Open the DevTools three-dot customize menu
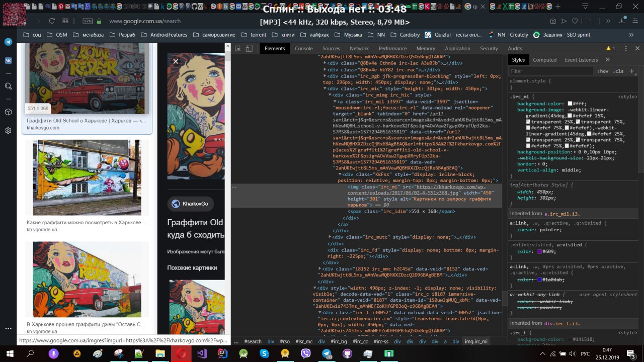Viewport: 644px width, 362px height. coord(626,49)
